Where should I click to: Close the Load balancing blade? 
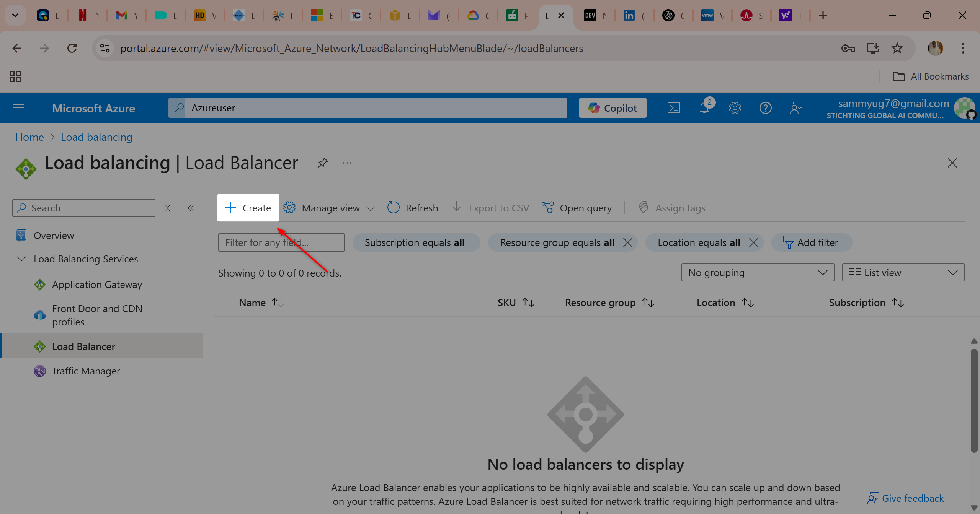coord(952,163)
